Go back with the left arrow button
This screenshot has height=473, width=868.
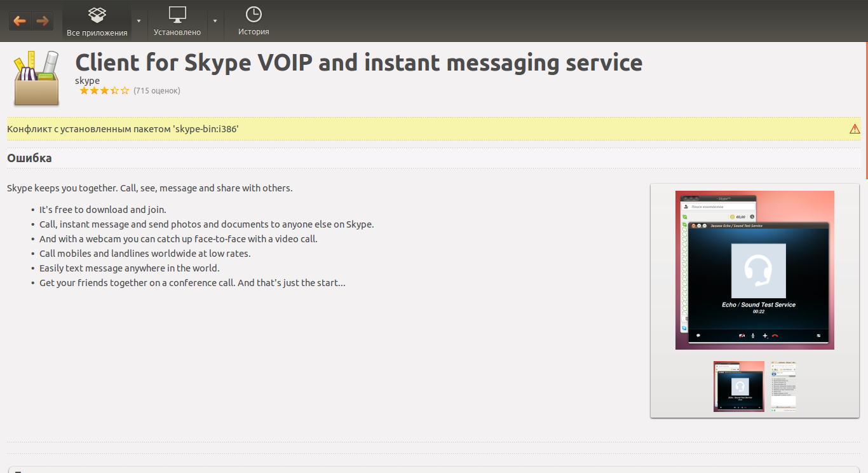(20, 21)
